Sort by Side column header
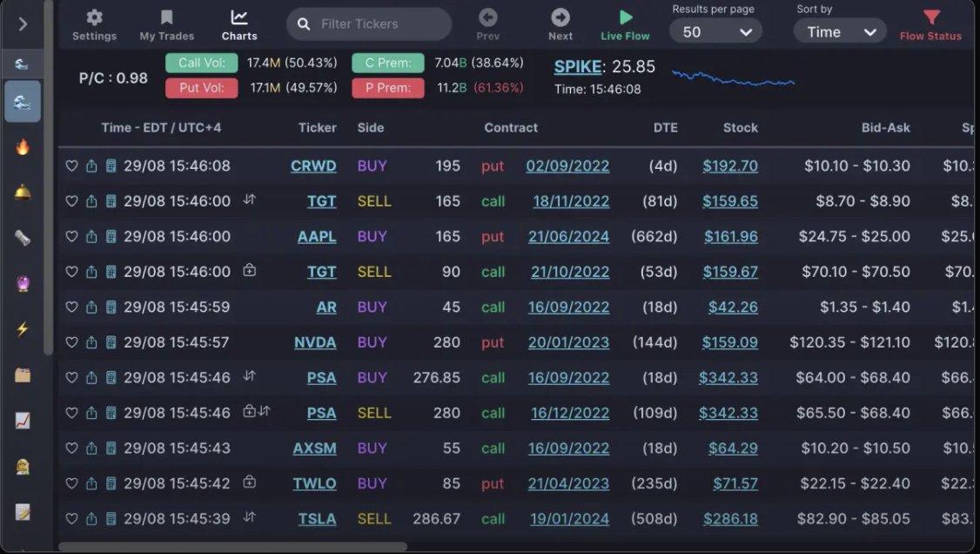Image resolution: width=980 pixels, height=554 pixels. tap(371, 127)
